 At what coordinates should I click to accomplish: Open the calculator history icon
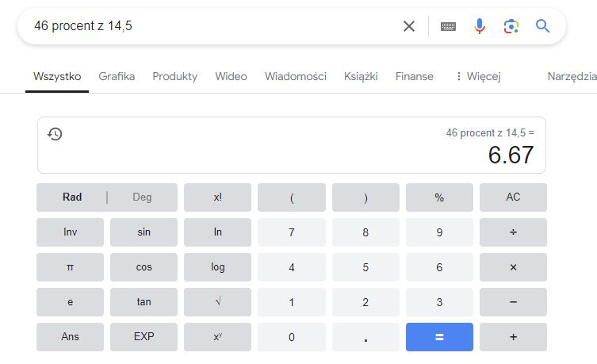[x=55, y=134]
